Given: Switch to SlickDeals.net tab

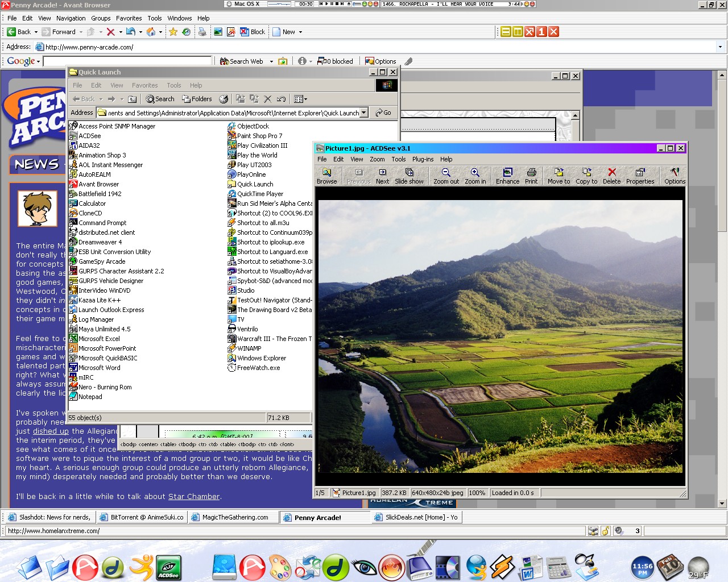Looking at the screenshot, I should [416, 517].
